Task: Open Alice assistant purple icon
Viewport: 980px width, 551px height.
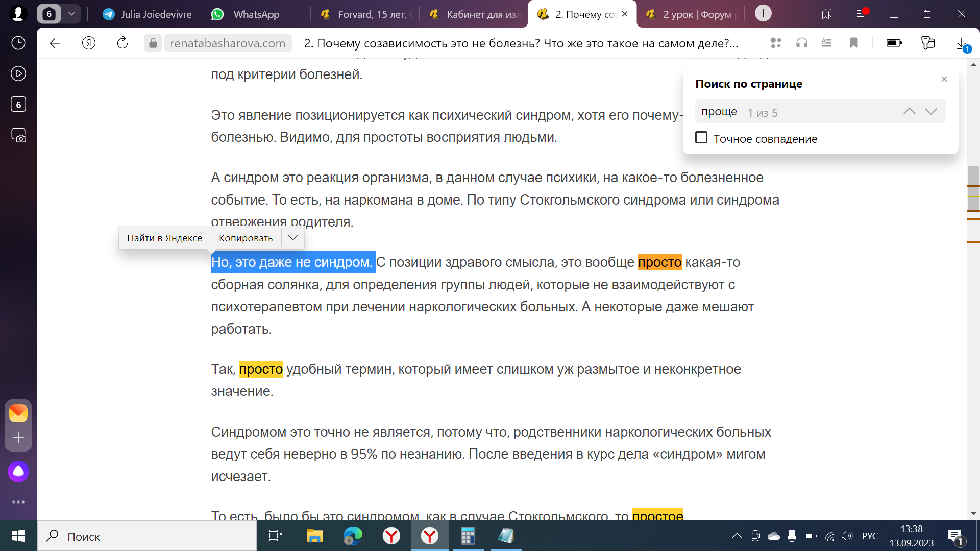Action: pos(18,471)
